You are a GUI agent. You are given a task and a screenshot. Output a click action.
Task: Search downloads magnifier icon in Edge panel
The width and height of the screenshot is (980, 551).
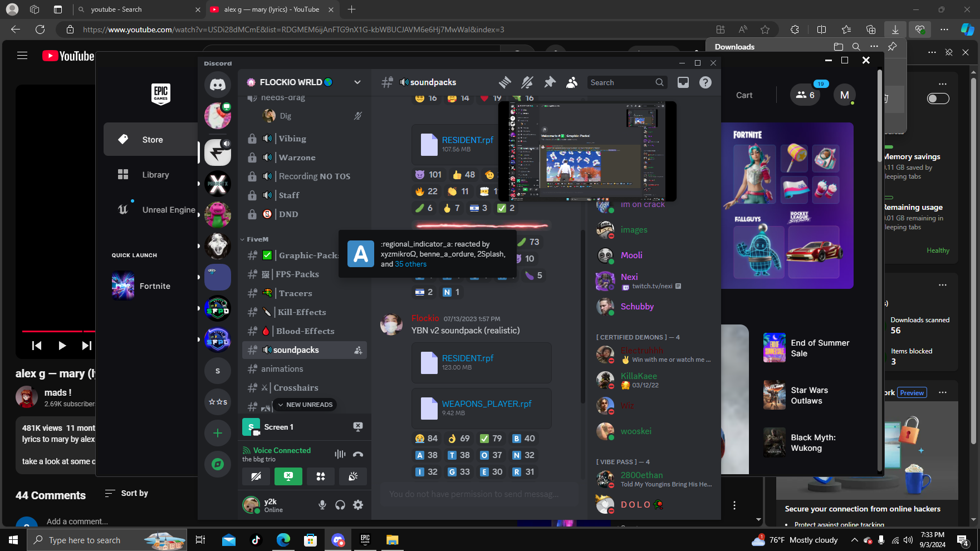[856, 47]
